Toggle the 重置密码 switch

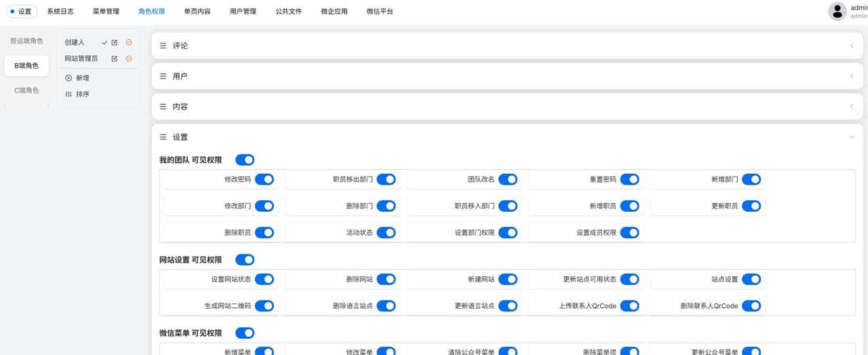629,179
